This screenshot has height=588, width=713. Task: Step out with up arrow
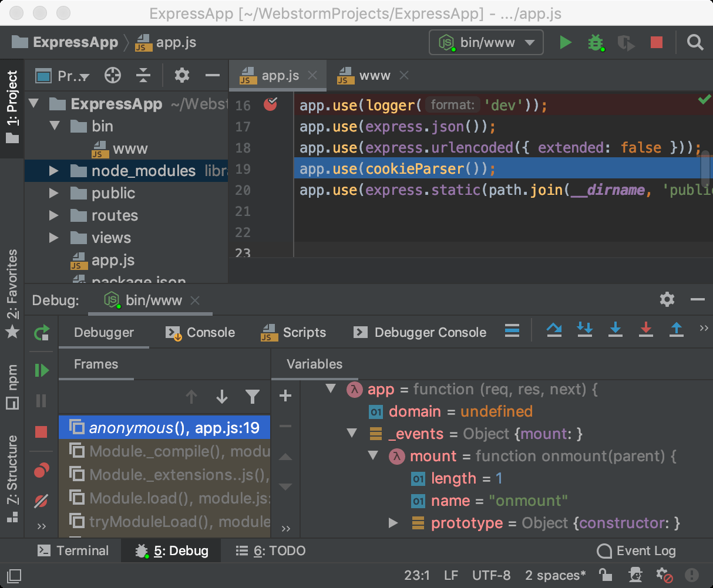[x=677, y=330]
